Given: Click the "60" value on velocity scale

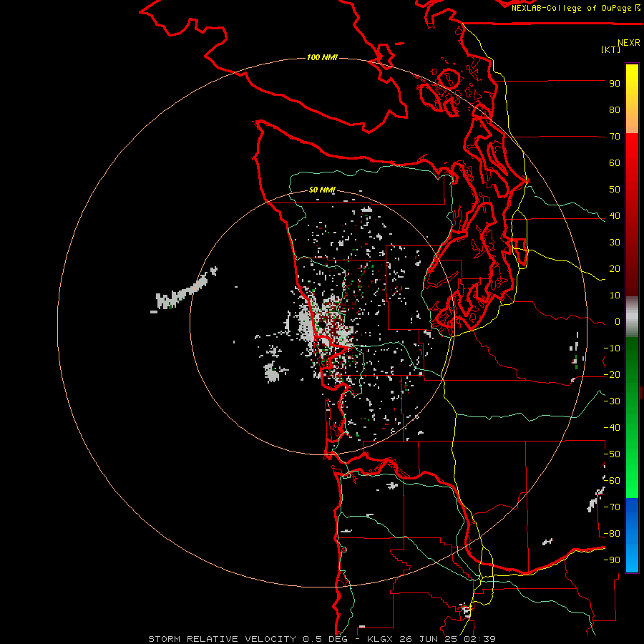Looking at the screenshot, I should click(x=615, y=163).
